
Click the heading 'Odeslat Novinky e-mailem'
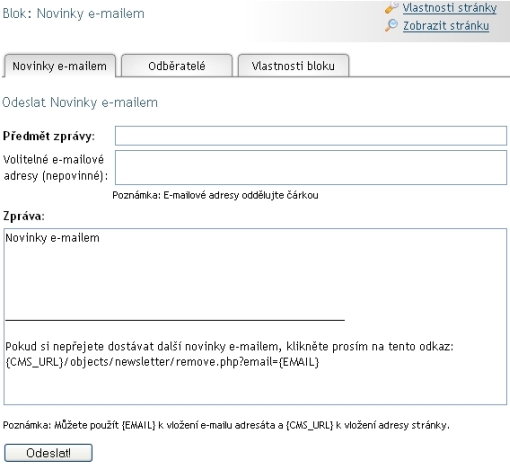click(x=80, y=102)
